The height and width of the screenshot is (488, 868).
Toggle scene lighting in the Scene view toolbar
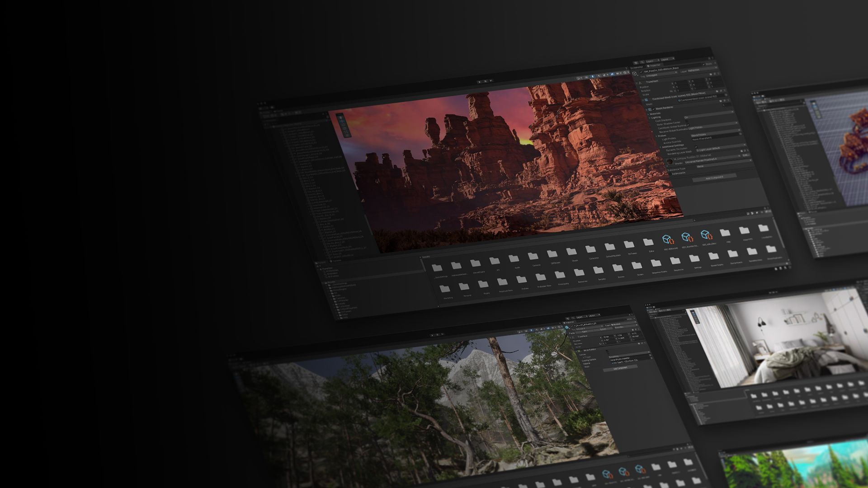pos(593,77)
